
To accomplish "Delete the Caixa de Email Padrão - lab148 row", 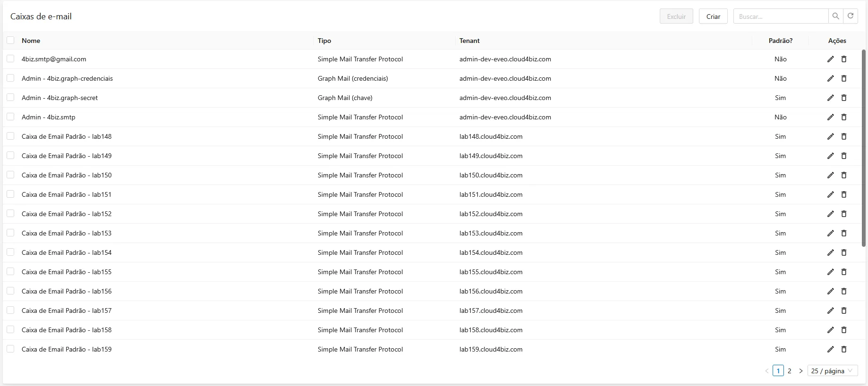I will (x=844, y=136).
